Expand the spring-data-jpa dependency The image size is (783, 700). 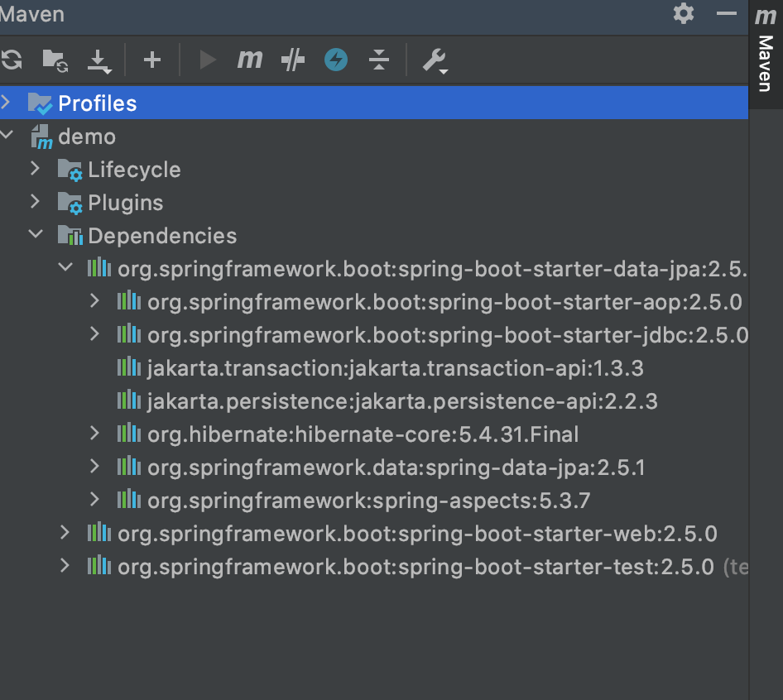[93, 467]
